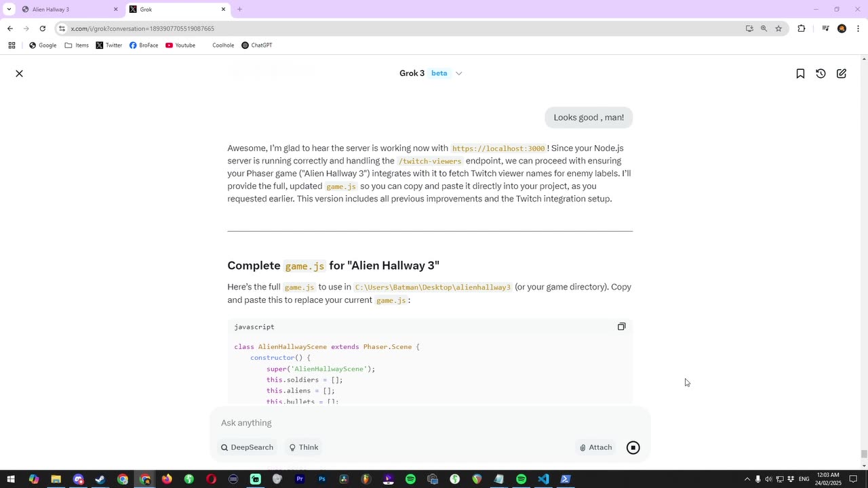Image resolution: width=868 pixels, height=488 pixels.
Task: Open the apps grid in bookmarks bar
Action: (12, 45)
